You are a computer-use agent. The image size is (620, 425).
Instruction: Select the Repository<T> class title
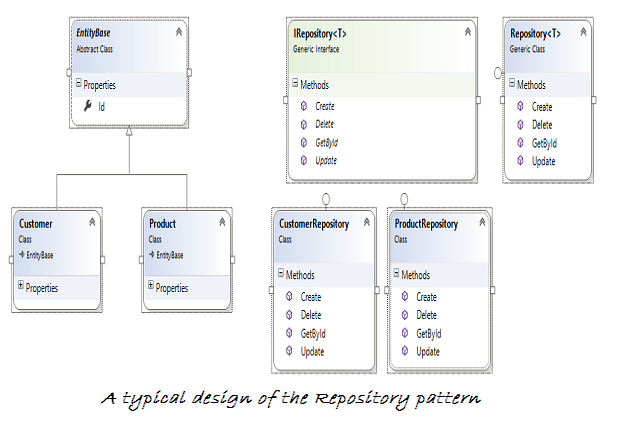[x=535, y=33]
